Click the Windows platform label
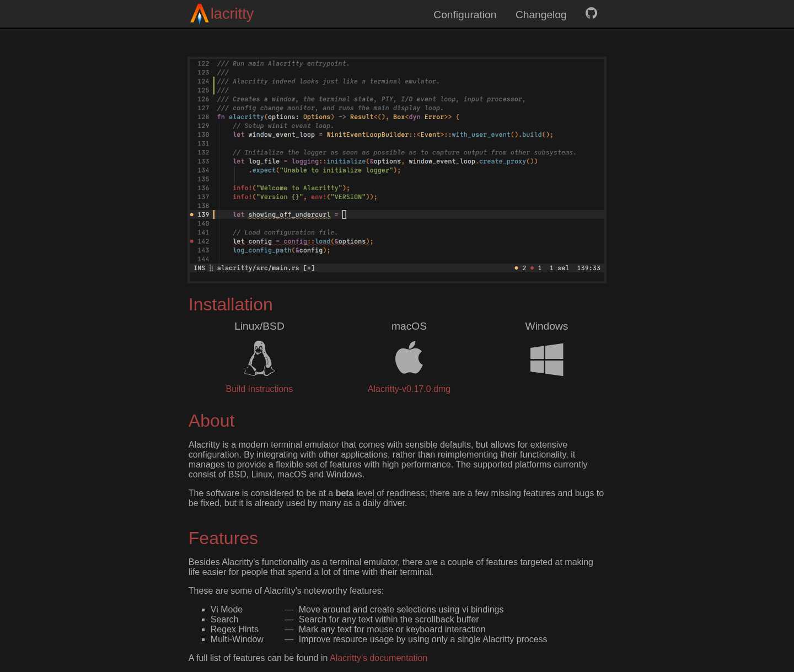794x672 pixels. [x=546, y=326]
